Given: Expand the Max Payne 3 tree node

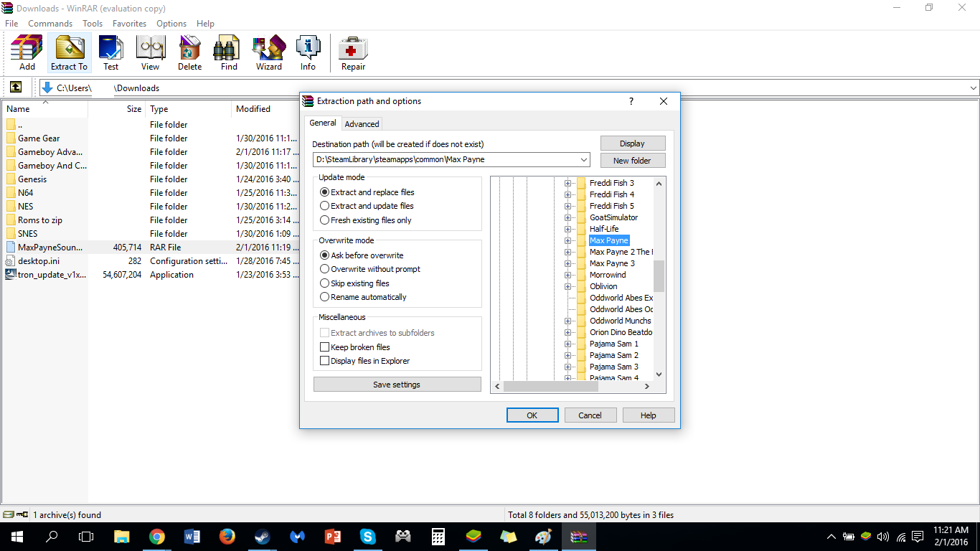Looking at the screenshot, I should pyautogui.click(x=567, y=263).
